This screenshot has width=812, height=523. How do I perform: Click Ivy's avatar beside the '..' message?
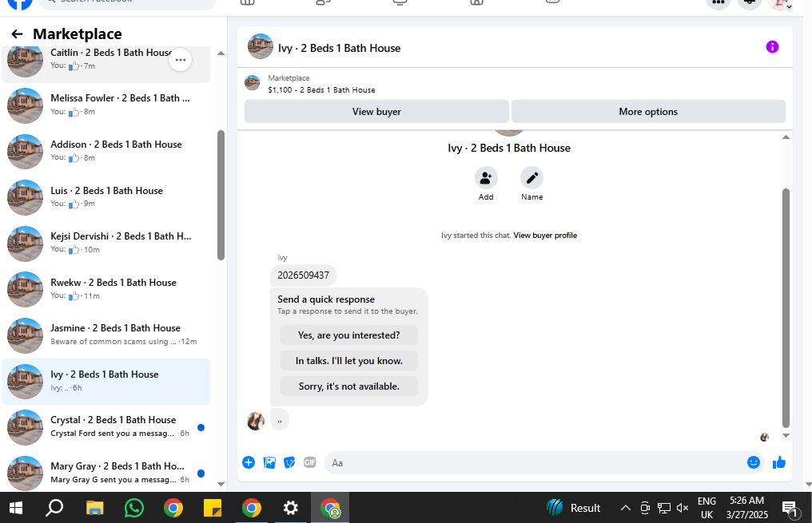[x=256, y=421]
